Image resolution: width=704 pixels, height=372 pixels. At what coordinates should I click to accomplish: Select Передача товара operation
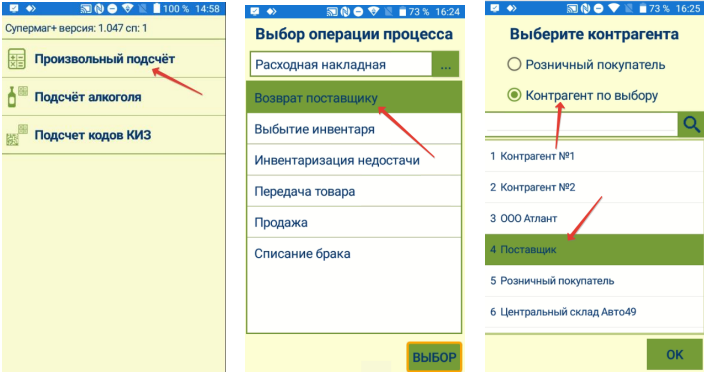click(x=354, y=191)
